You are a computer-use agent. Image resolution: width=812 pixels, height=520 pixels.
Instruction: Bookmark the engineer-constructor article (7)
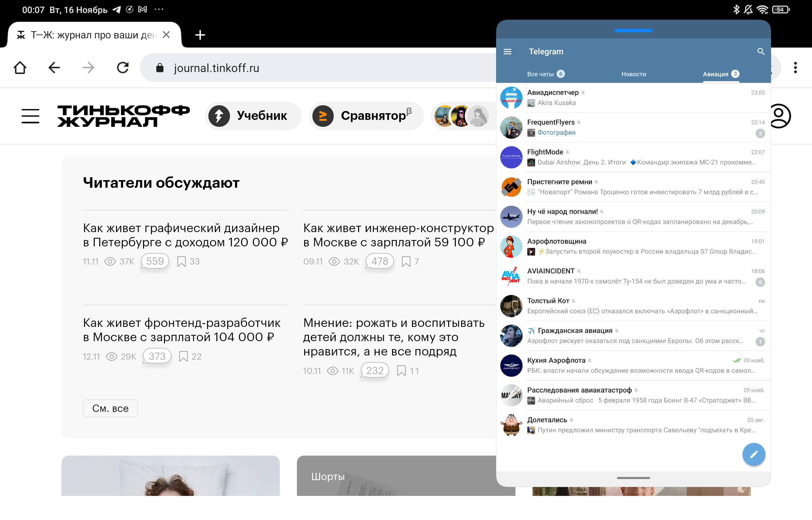pyautogui.click(x=406, y=261)
